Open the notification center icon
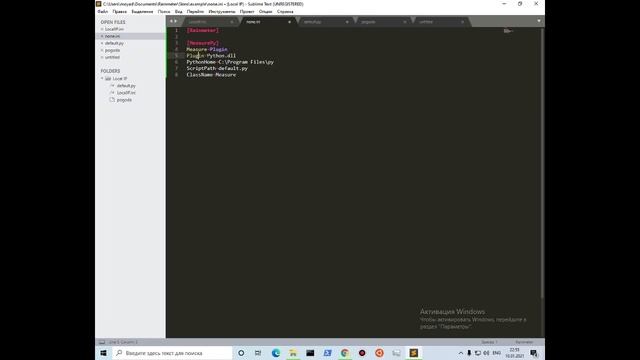Image resolution: width=640 pixels, height=360 pixels. pos(534,353)
